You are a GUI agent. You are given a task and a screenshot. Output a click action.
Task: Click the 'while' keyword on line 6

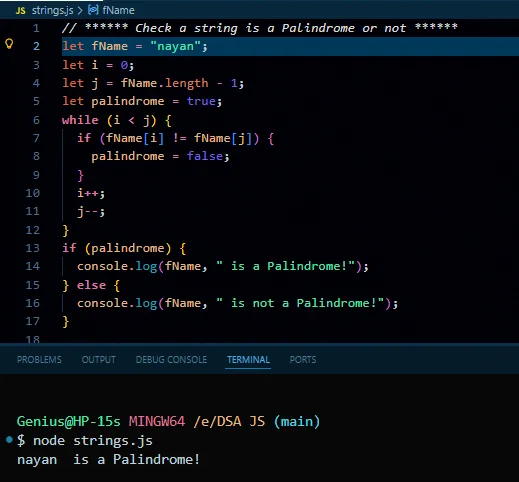80,120
